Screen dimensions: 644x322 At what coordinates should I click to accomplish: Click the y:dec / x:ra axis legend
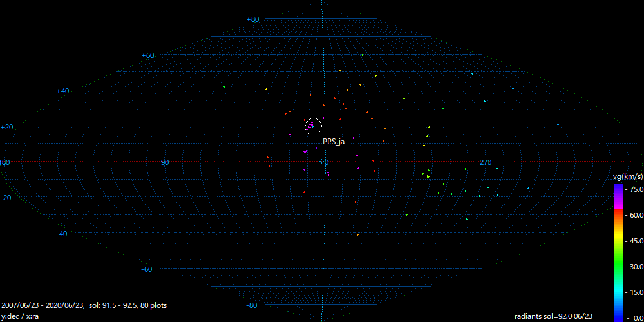[23, 316]
